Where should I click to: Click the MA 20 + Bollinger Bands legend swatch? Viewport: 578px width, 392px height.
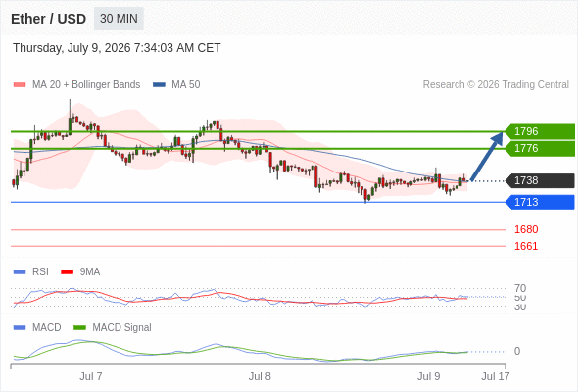[x=20, y=85]
